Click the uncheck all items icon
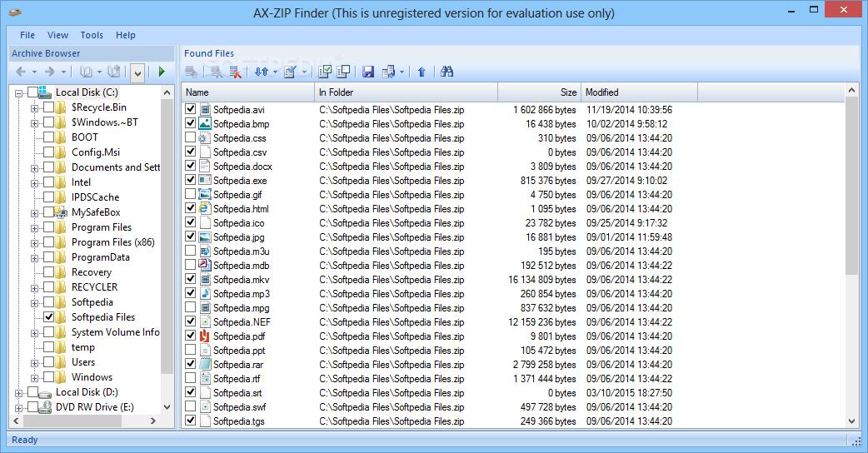The height and width of the screenshot is (453, 868). [x=343, y=72]
